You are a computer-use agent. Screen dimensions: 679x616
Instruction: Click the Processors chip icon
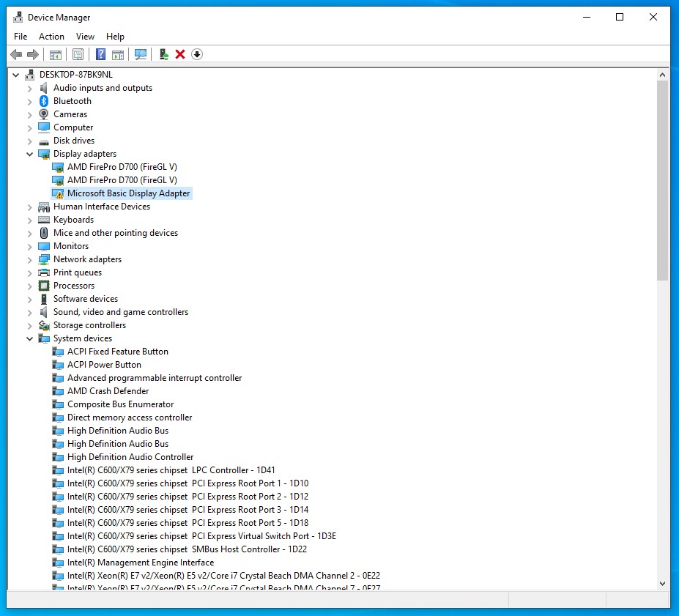click(x=44, y=286)
